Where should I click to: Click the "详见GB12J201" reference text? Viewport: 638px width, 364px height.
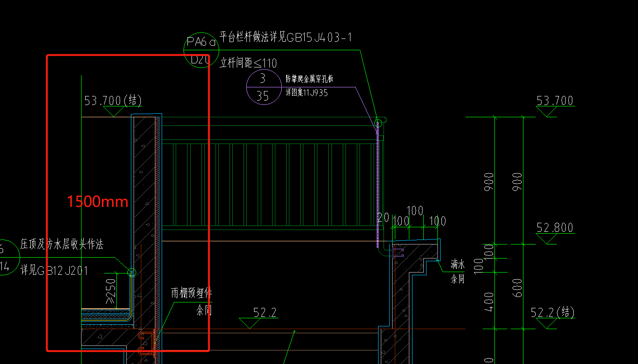tap(54, 271)
